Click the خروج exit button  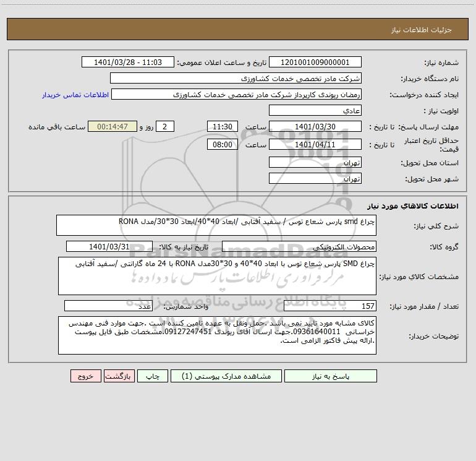point(85,376)
